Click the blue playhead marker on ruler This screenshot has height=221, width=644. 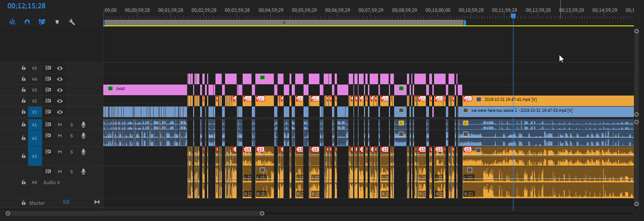pyautogui.click(x=513, y=16)
